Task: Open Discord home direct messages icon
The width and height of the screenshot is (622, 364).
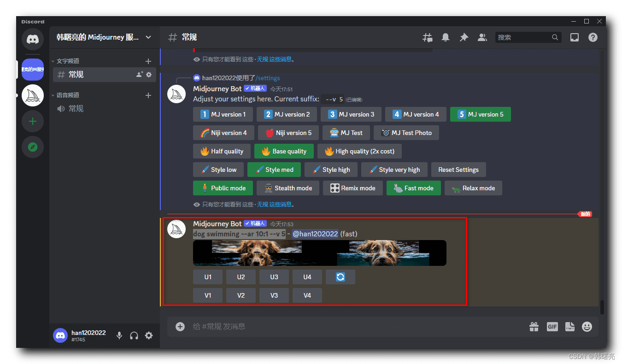Action: click(x=33, y=39)
